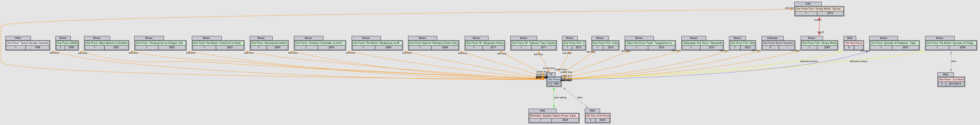Screen dimensions: 980x125
Task: Open One Piece 3D: Mugiwara Chase node
Action: pyautogui.click(x=484, y=43)
